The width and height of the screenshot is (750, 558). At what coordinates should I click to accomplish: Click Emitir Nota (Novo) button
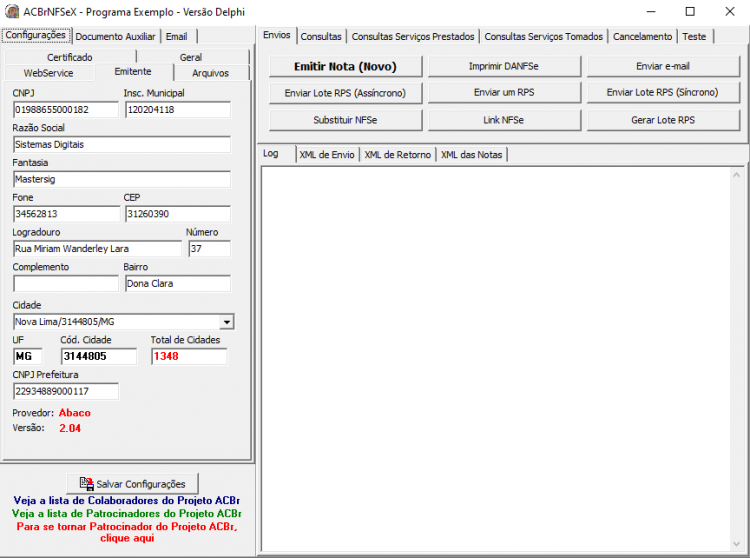345,66
